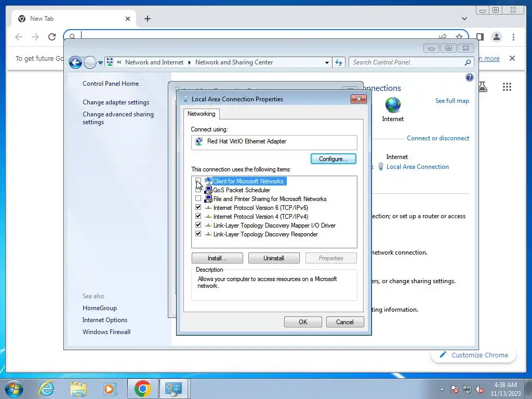The width and height of the screenshot is (532, 399).
Task: Open the recent pages dropdown arrow
Action: [100, 63]
